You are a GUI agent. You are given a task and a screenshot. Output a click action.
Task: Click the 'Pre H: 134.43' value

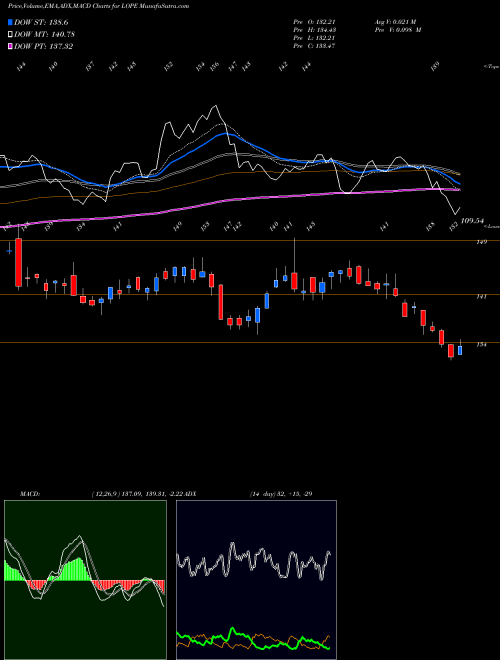(x=314, y=30)
